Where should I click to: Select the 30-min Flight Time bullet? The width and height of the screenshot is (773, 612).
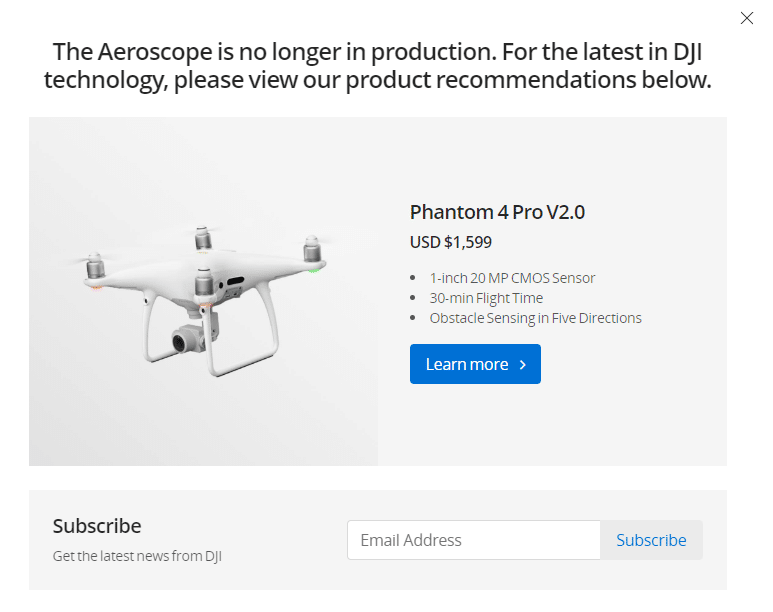486,298
